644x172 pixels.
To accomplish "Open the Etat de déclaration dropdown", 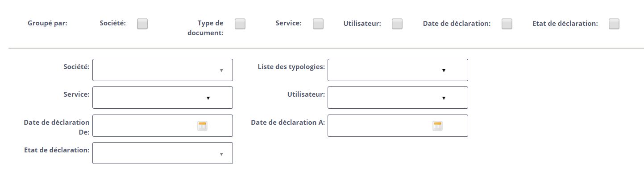I will [162, 153].
